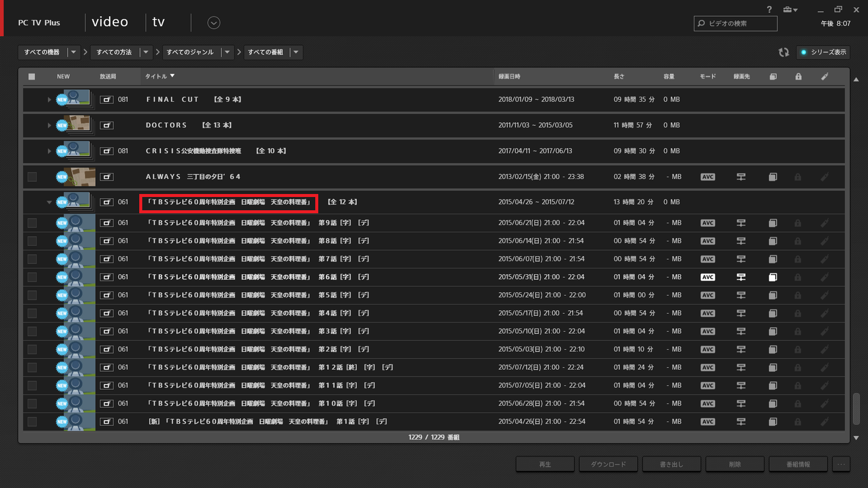The height and width of the screenshot is (488, 868).
Task: Click the 番組情報 button
Action: (798, 464)
